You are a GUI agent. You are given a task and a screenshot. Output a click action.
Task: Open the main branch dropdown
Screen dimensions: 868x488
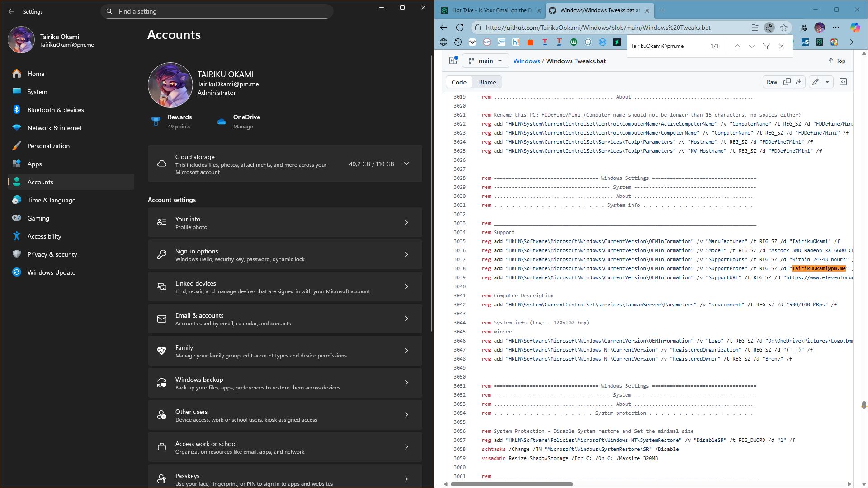point(486,61)
